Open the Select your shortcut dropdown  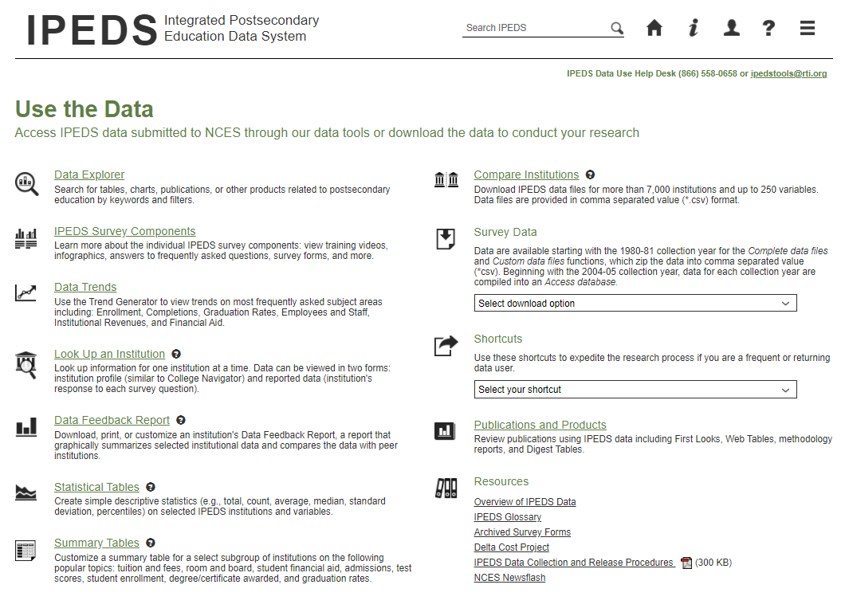635,390
